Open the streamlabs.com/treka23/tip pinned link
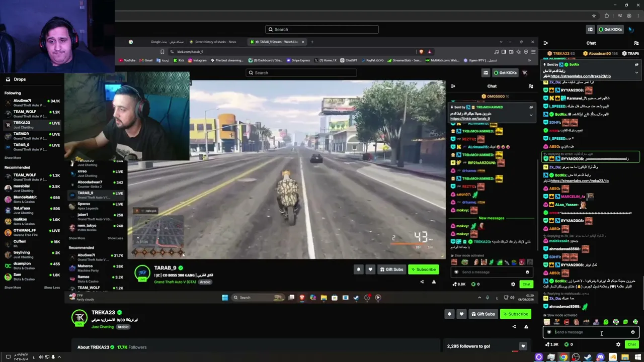 581,76
